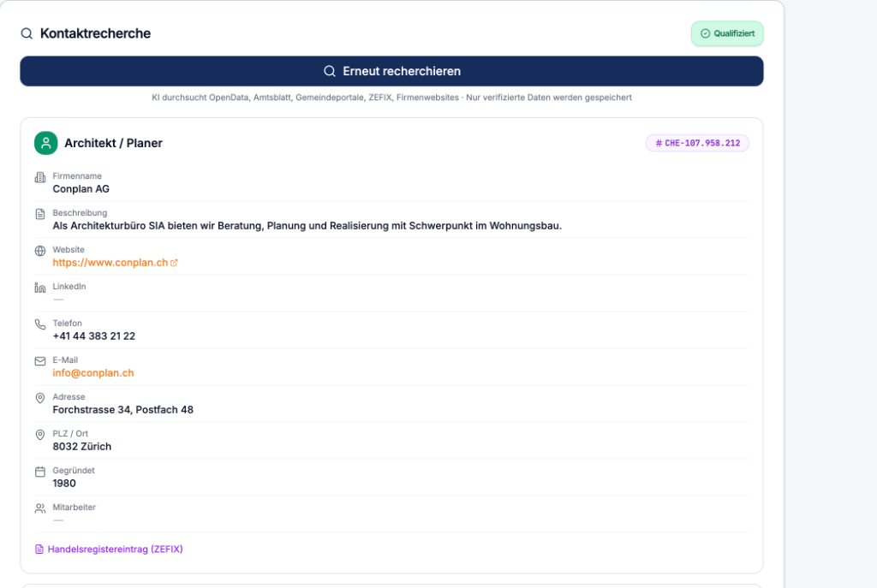Click the Qualifiziert status badge

pos(727,33)
